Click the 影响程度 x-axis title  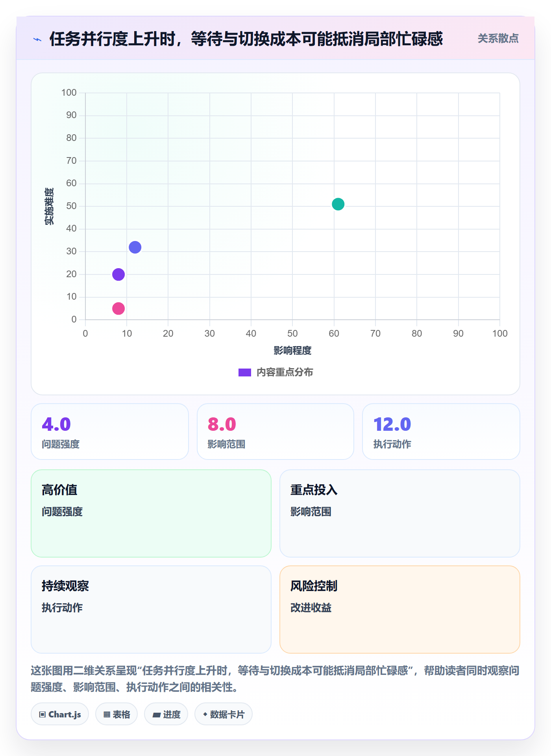[292, 350]
